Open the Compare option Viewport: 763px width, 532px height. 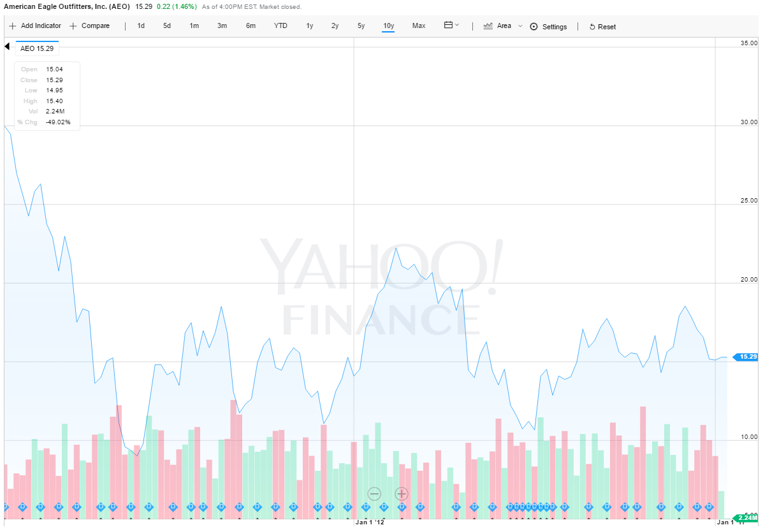[90, 25]
